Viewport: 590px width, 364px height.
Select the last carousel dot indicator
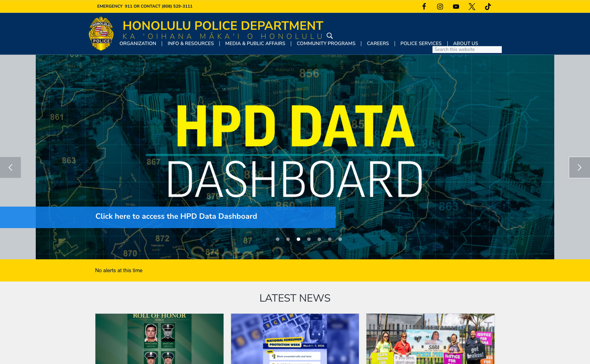(x=340, y=239)
